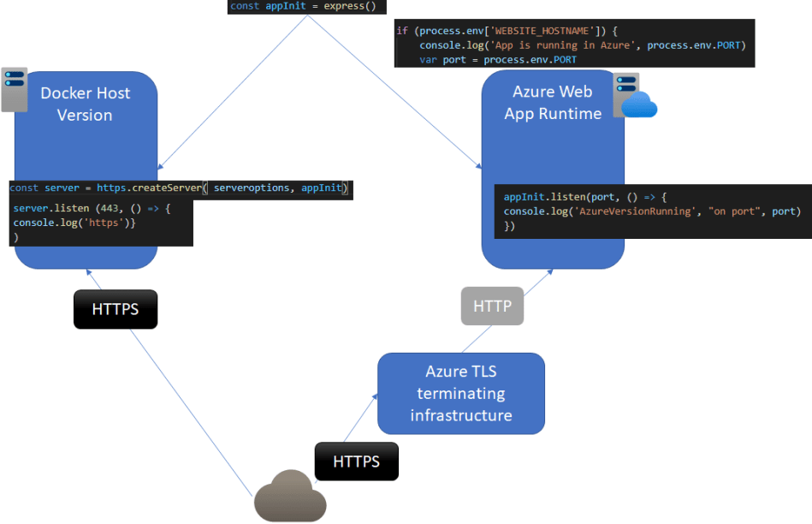Select the appInit.listen(port code line
The image size is (812, 524).
578,197
